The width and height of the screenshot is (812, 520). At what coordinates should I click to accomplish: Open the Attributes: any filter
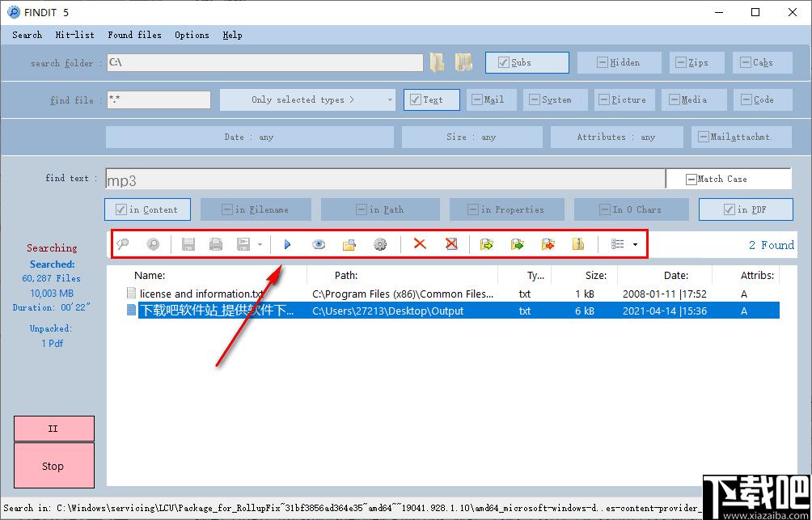(x=617, y=137)
